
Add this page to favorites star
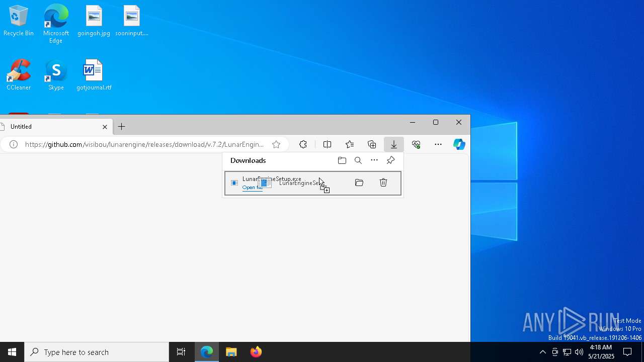[276, 144]
